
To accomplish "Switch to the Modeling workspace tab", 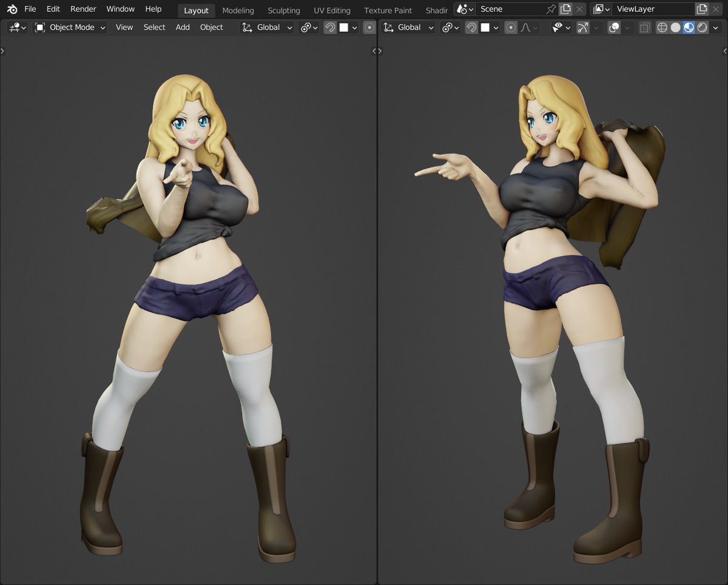I will 238,10.
